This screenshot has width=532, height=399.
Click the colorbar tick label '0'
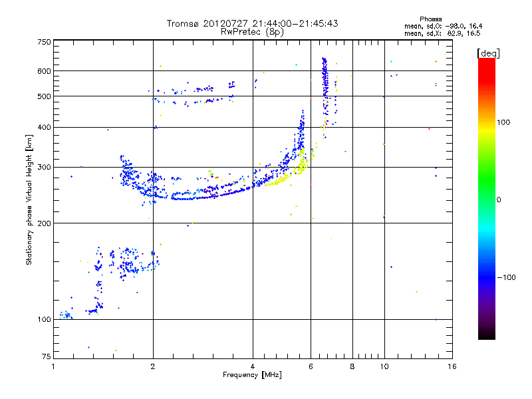coord(499,200)
